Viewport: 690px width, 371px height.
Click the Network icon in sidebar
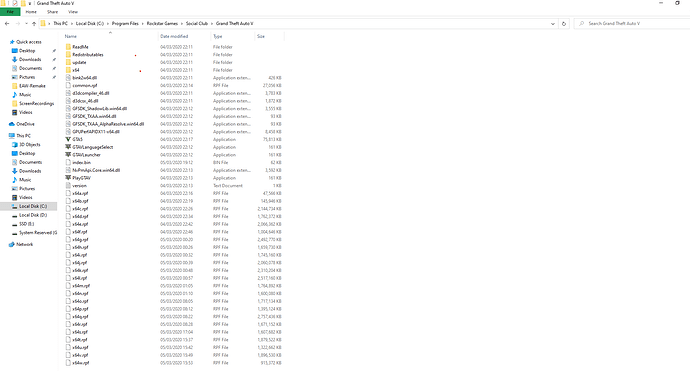12,244
